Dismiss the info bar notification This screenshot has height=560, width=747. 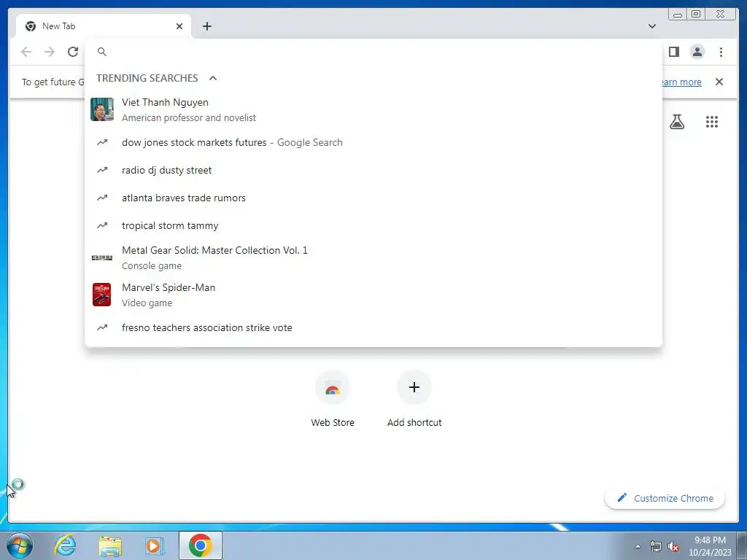pyautogui.click(x=719, y=82)
